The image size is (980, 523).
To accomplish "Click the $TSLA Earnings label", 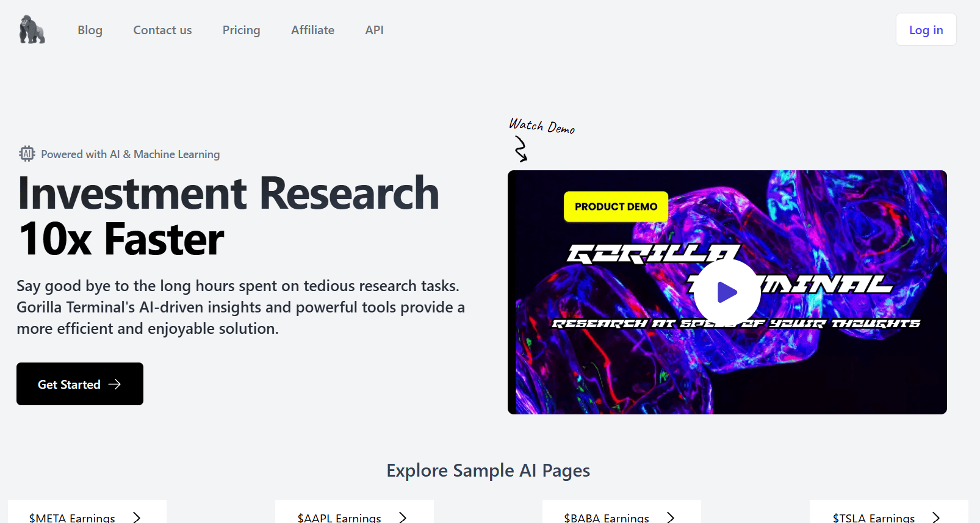I will (874, 518).
